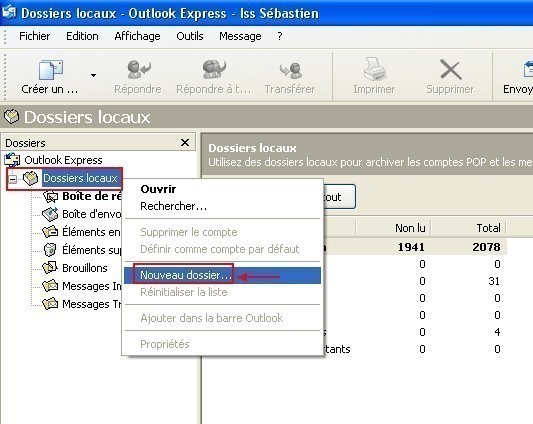Click the unread count 1941
This screenshot has width=533, height=424.
(411, 247)
